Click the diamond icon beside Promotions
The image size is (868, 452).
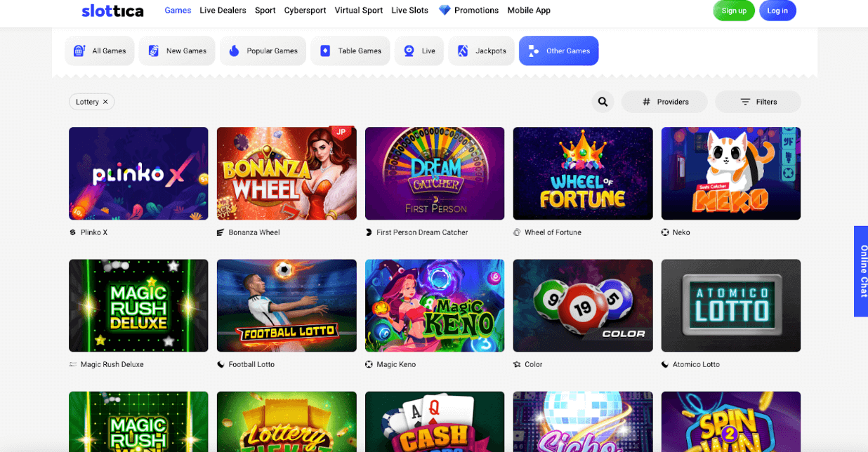[445, 11]
